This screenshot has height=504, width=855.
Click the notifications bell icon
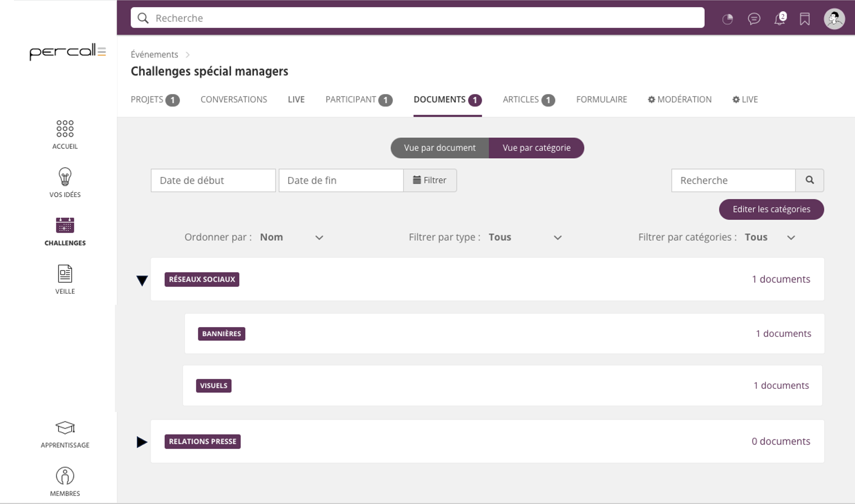click(x=779, y=19)
